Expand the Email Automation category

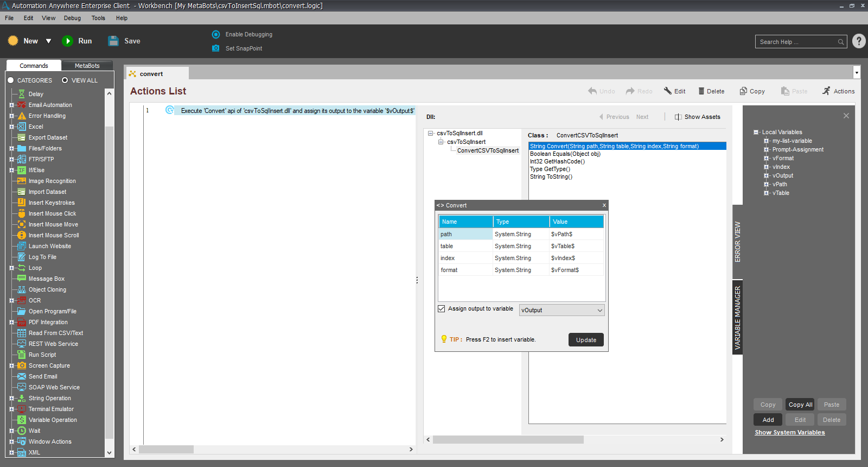[x=11, y=105]
